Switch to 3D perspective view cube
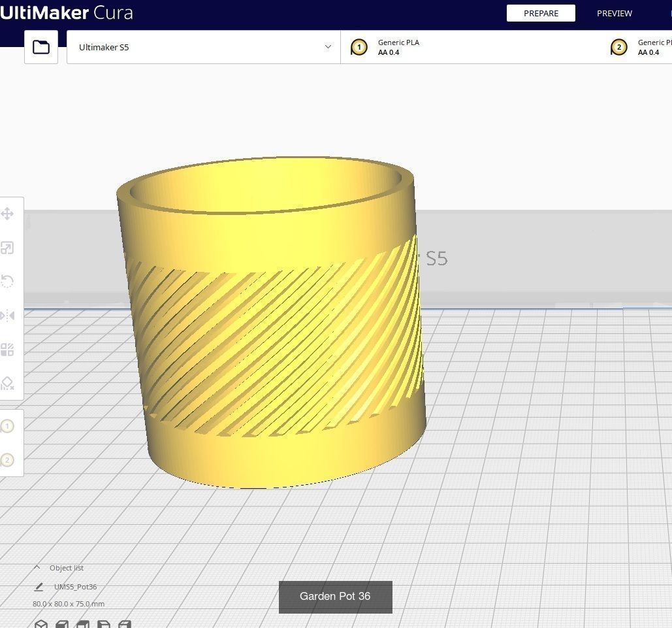The width and height of the screenshot is (672, 628). click(41, 623)
